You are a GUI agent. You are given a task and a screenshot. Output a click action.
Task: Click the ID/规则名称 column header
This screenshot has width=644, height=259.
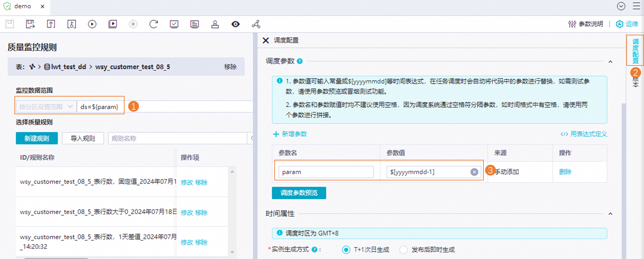point(37,157)
